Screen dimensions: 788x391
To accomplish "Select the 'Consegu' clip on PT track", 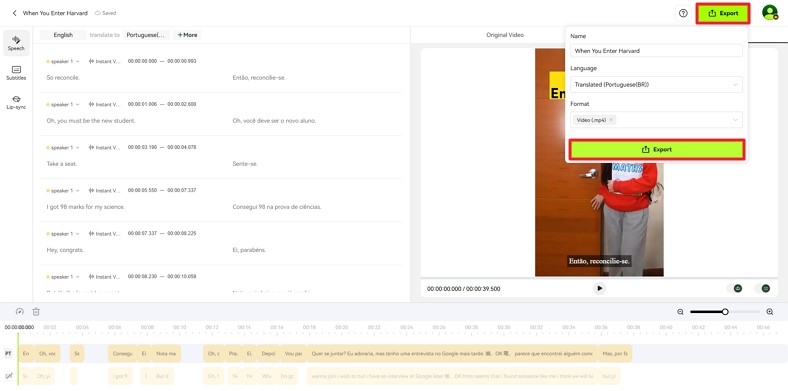I will (x=122, y=354).
